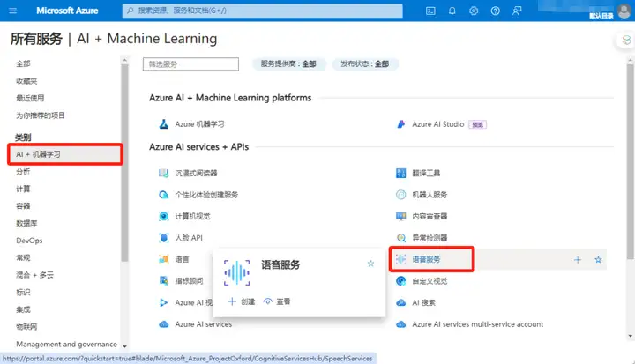Select the 混合 + 多云 category
This screenshot has height=364, width=635.
(34, 275)
